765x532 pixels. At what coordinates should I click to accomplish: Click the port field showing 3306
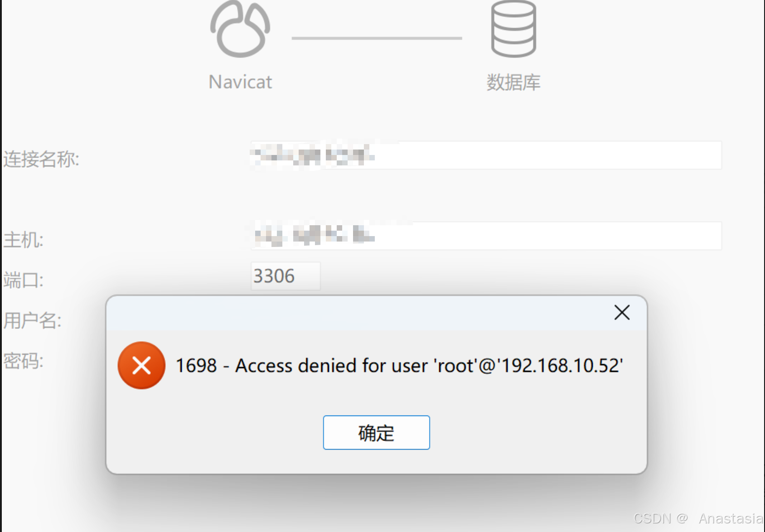point(286,276)
